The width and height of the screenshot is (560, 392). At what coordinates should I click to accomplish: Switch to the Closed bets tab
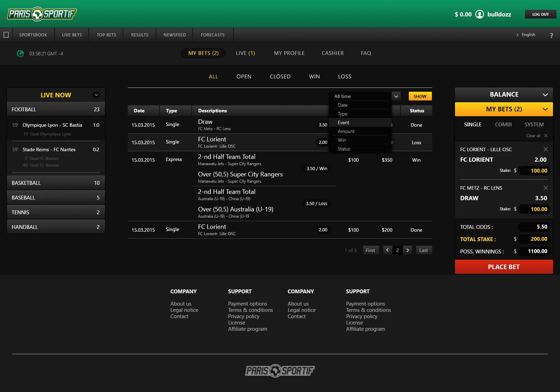280,77
